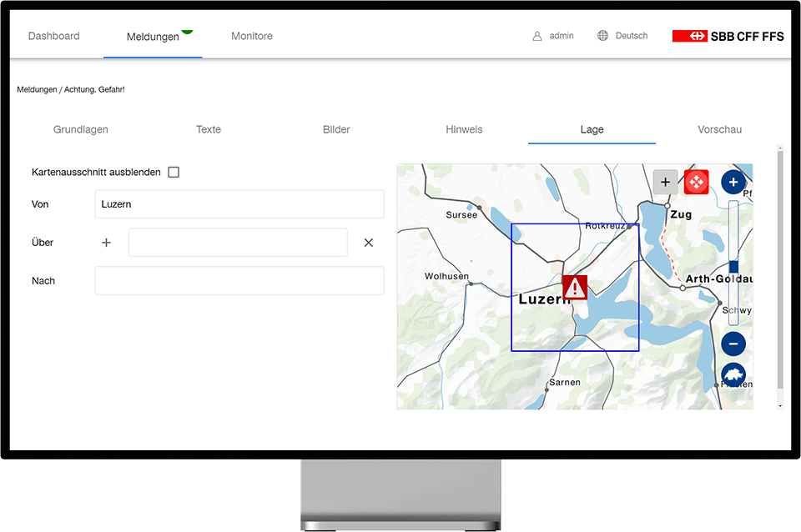Open Dashboard in the top navigation
The image size is (801, 532).
[x=54, y=36]
